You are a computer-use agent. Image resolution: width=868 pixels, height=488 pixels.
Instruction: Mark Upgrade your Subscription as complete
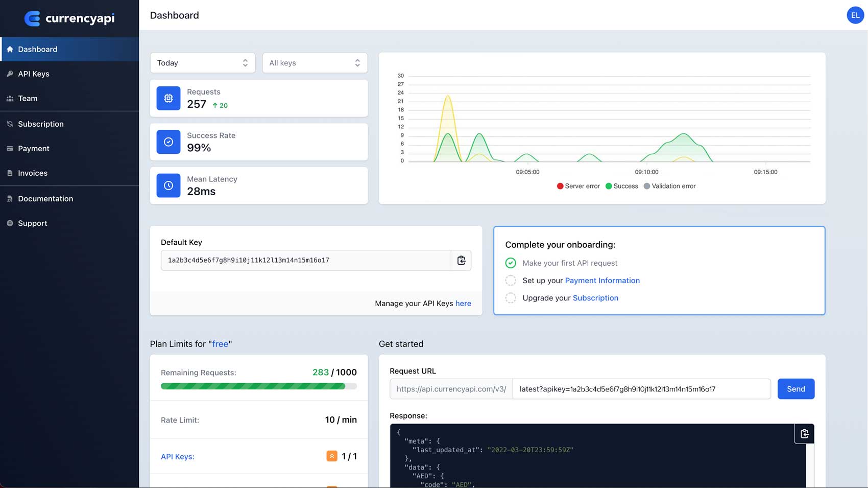click(x=511, y=297)
